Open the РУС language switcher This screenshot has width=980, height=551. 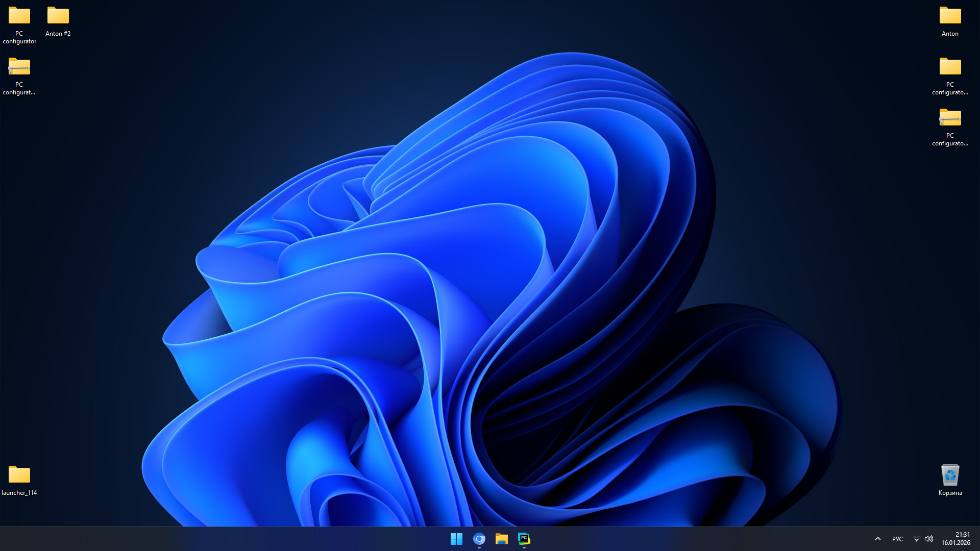pos(897,539)
